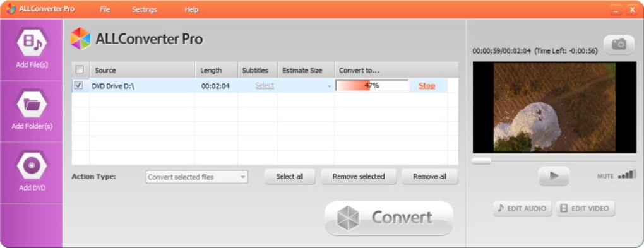
Task: Play the preview video
Action: (x=554, y=175)
